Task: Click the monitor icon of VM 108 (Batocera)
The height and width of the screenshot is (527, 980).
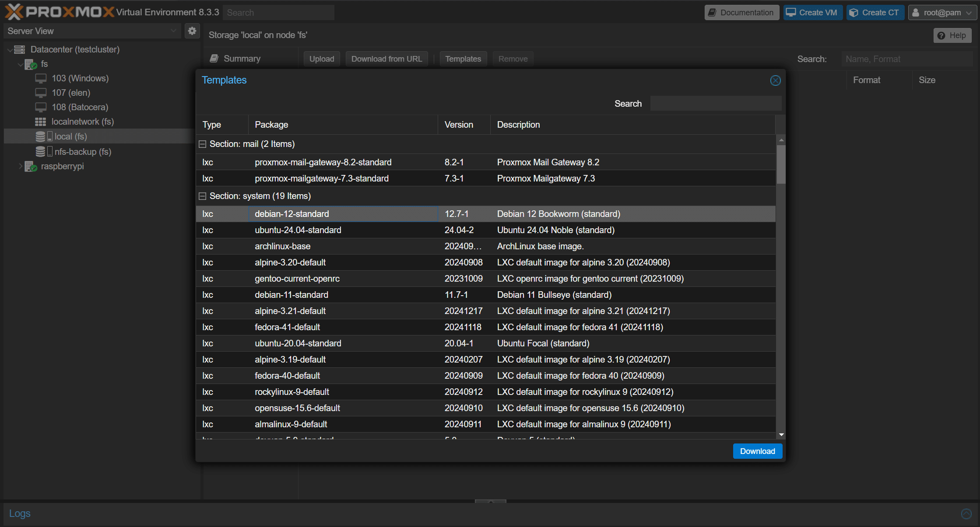Action: (x=41, y=108)
